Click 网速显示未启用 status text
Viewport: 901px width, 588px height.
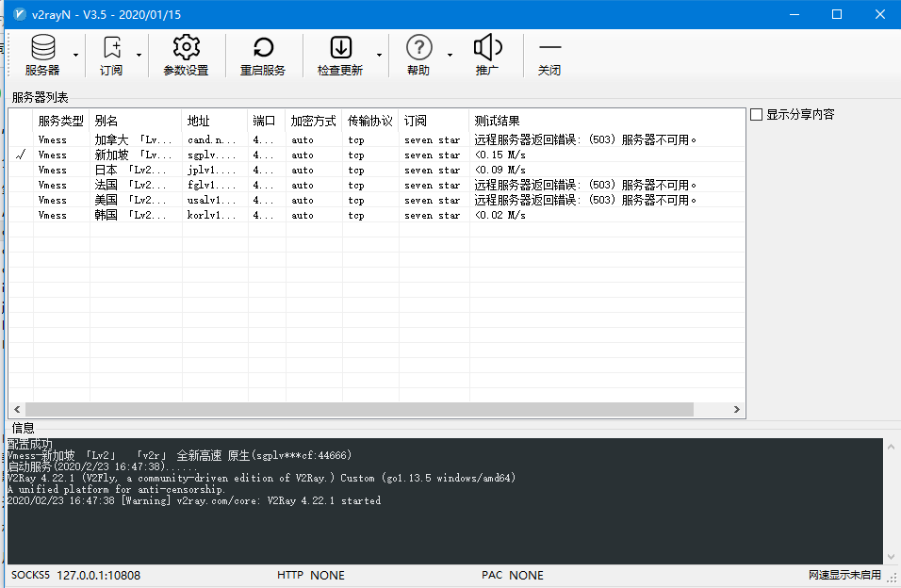[x=844, y=575]
